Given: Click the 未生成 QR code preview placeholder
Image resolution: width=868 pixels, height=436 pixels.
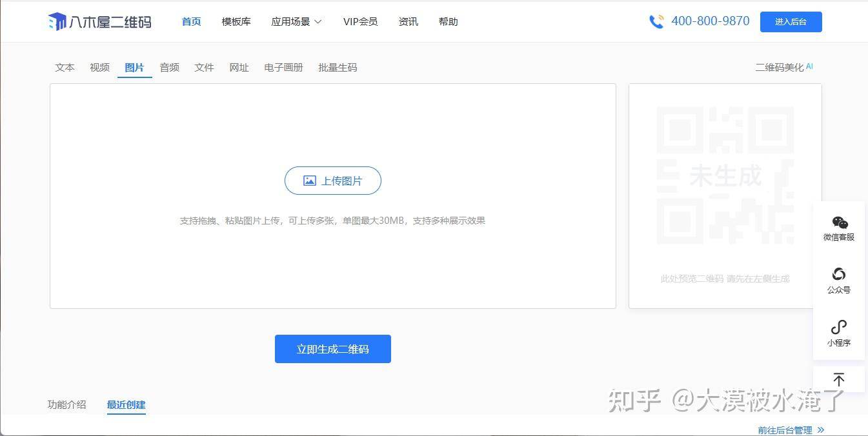Looking at the screenshot, I should click(725, 175).
